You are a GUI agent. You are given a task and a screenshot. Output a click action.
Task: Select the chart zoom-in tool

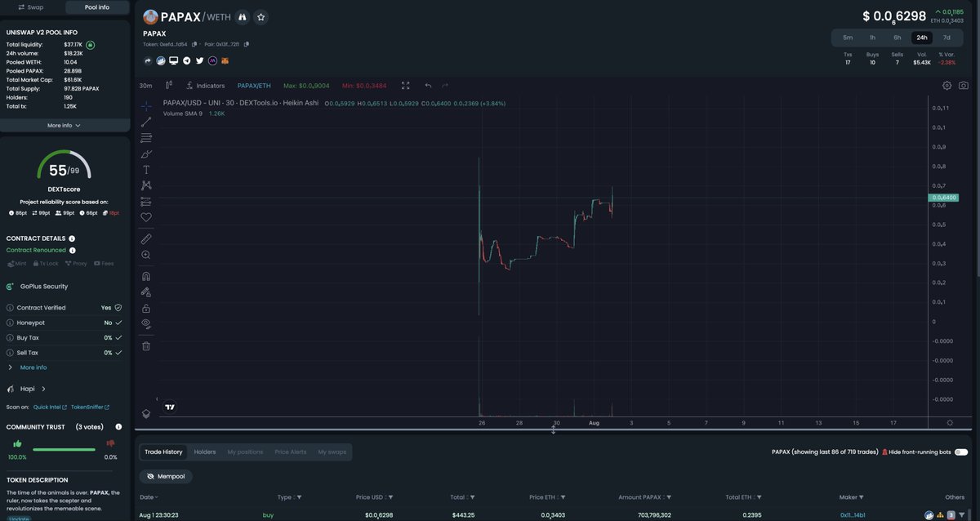[146, 255]
